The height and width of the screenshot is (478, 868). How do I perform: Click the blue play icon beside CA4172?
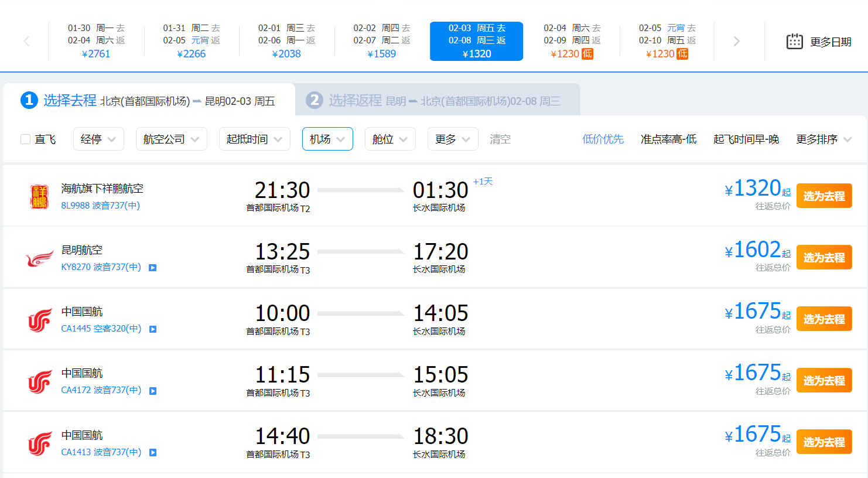tap(153, 391)
